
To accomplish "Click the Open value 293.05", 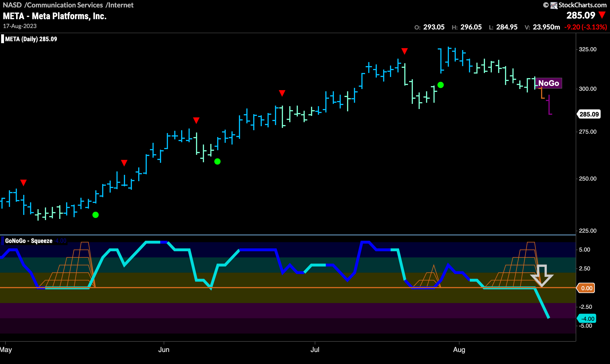I will point(434,27).
